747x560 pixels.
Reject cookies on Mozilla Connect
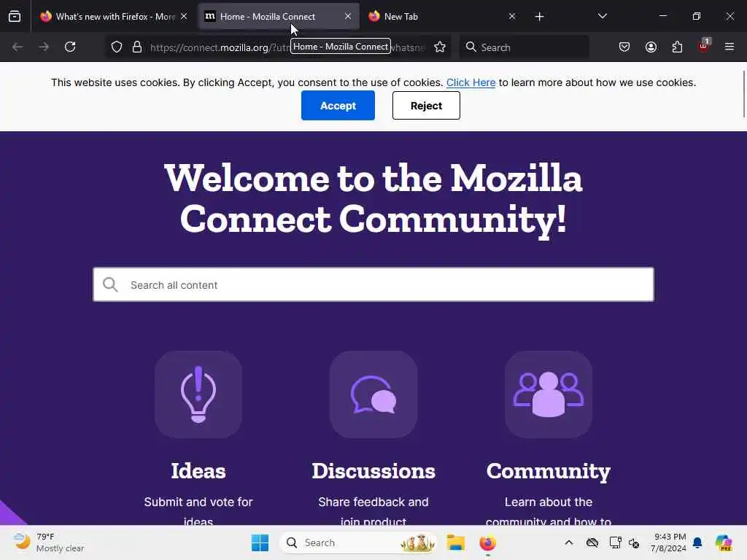click(x=426, y=106)
